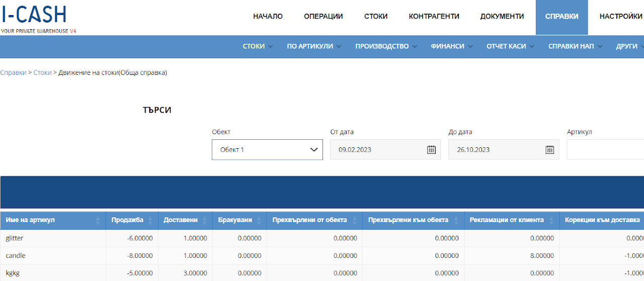The image size is (644, 281).
Task: Expand the Финанси submenu
Action: click(x=451, y=46)
